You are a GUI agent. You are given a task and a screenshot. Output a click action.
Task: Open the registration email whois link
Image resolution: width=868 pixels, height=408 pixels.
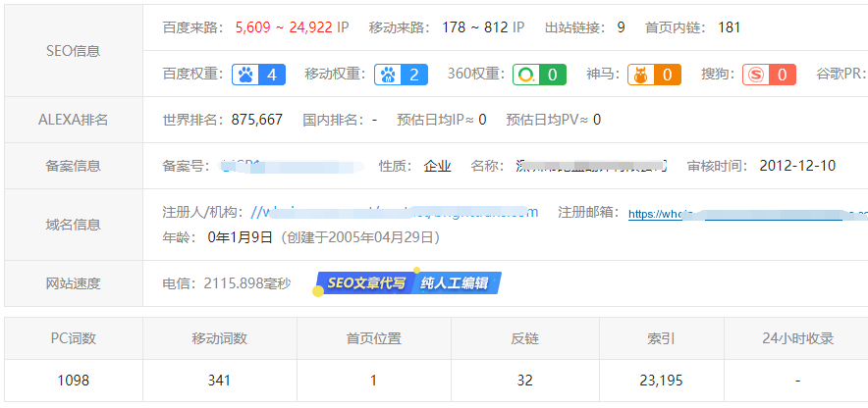click(748, 214)
